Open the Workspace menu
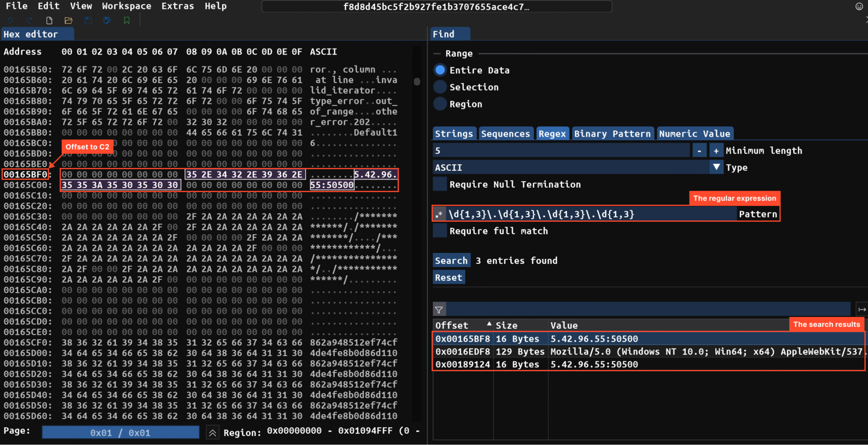868x445 pixels. (126, 6)
